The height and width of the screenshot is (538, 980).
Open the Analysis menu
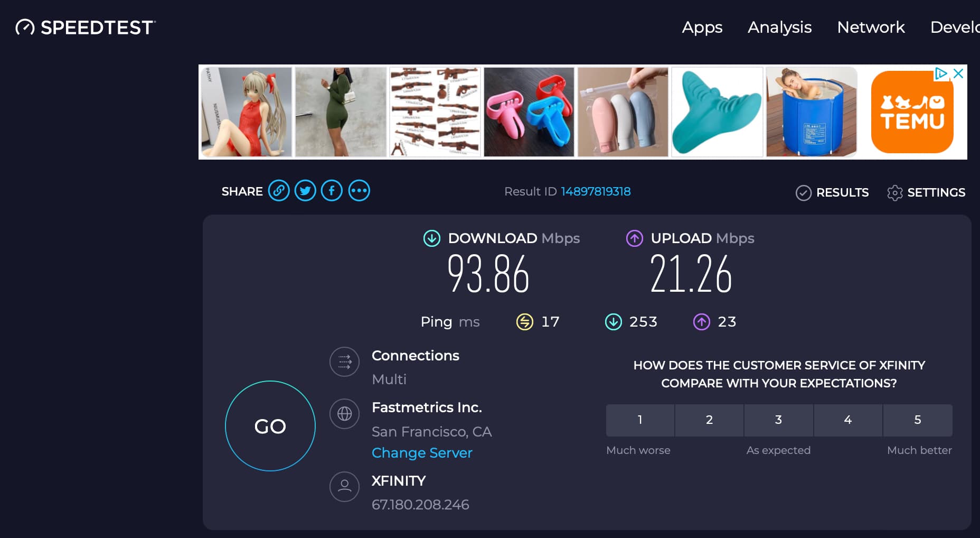[x=779, y=27]
